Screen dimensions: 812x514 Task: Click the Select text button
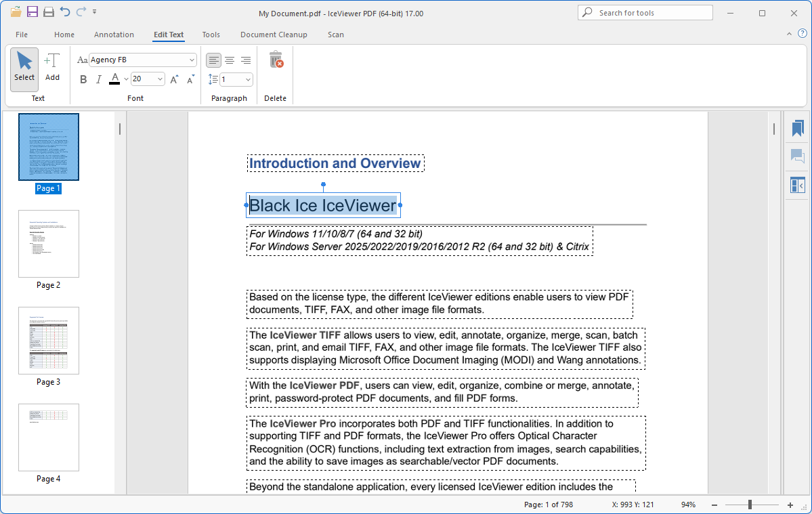tap(24, 66)
